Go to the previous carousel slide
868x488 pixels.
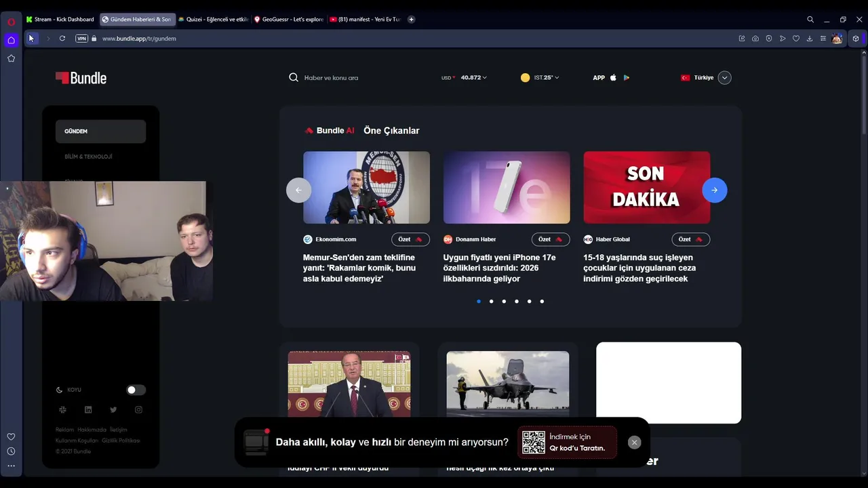pyautogui.click(x=299, y=190)
